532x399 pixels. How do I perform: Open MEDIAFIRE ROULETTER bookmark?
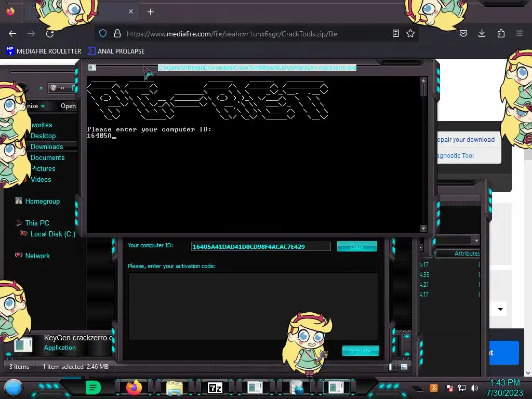(x=44, y=51)
